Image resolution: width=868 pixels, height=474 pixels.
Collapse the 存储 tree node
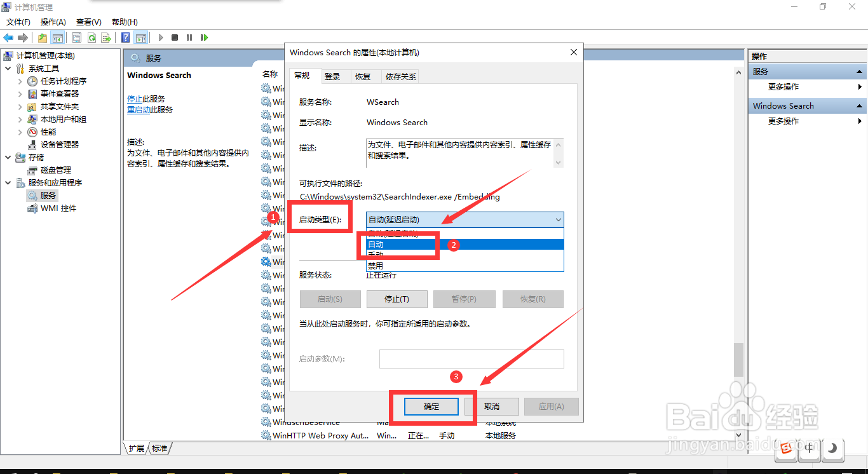point(8,157)
